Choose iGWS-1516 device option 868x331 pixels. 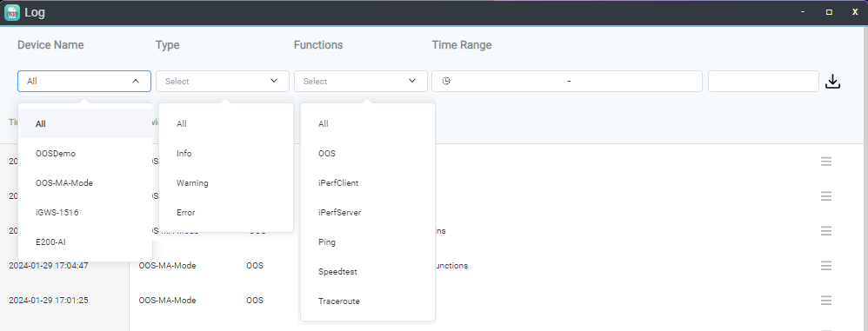(x=85, y=212)
